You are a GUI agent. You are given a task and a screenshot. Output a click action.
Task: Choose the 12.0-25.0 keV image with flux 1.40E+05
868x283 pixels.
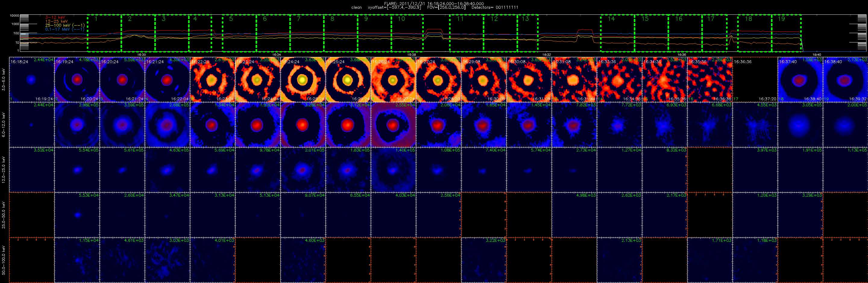393,169
